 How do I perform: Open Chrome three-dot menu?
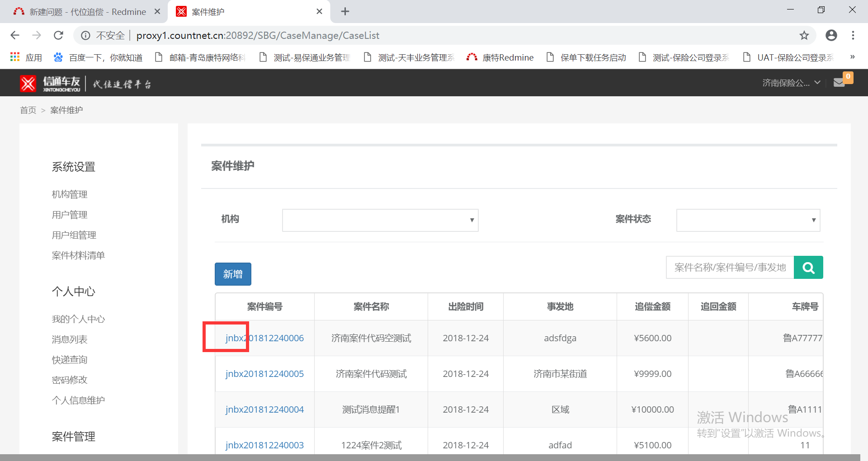tap(853, 35)
